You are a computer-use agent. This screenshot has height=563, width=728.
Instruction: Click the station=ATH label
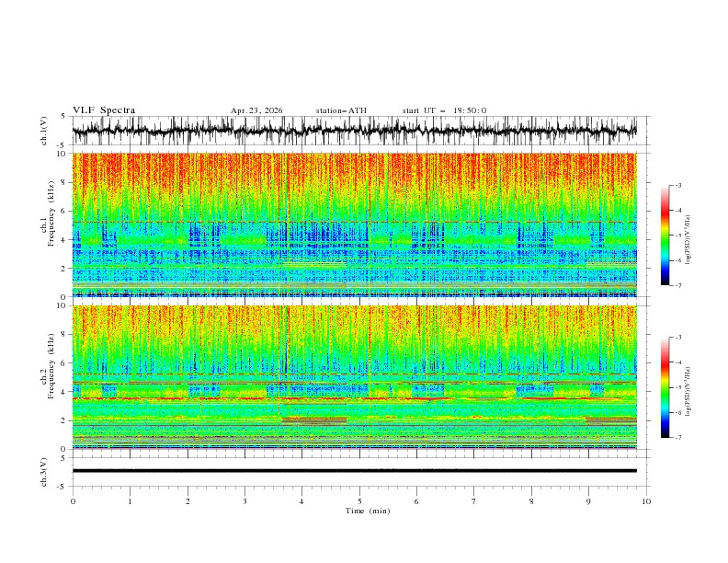[x=341, y=110]
